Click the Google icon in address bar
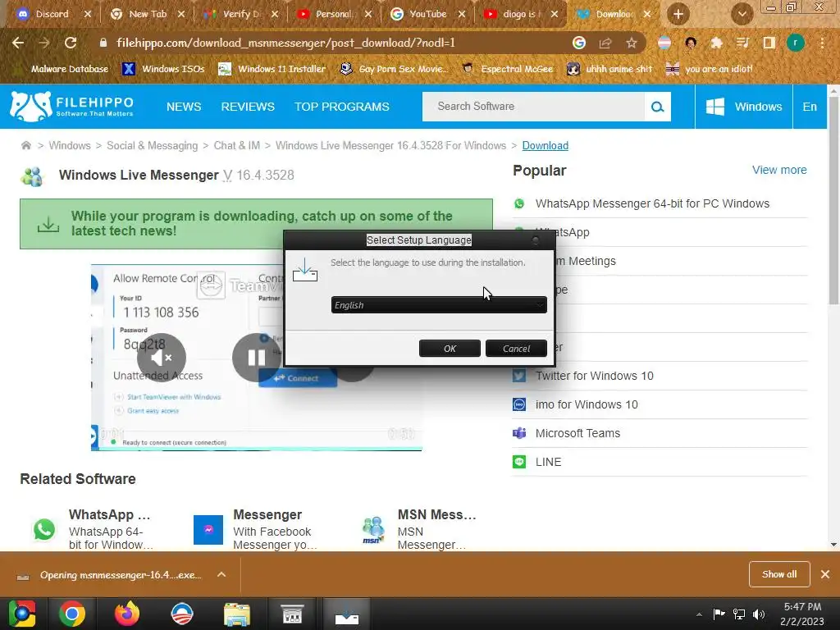The height and width of the screenshot is (630, 840). click(x=579, y=43)
